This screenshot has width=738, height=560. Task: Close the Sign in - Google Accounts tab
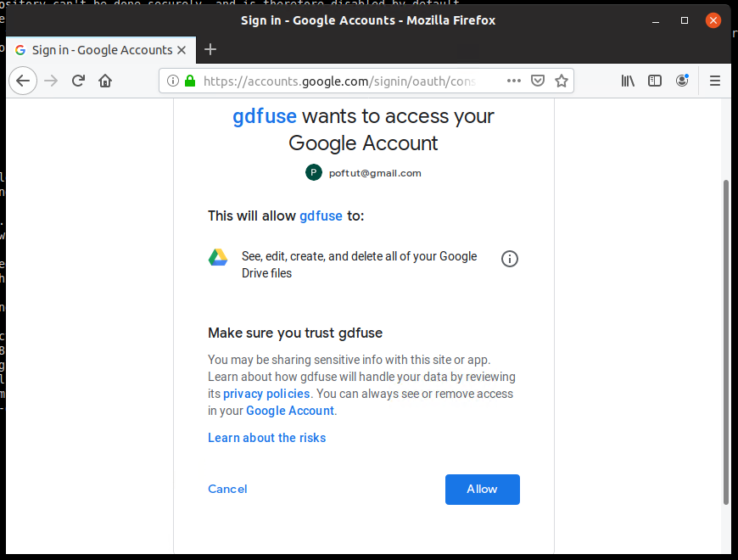(182, 50)
